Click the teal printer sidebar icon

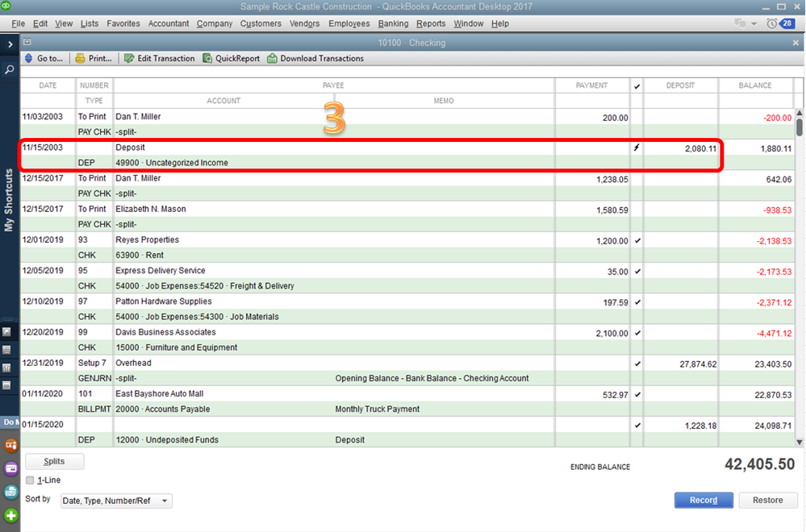[x=10, y=492]
